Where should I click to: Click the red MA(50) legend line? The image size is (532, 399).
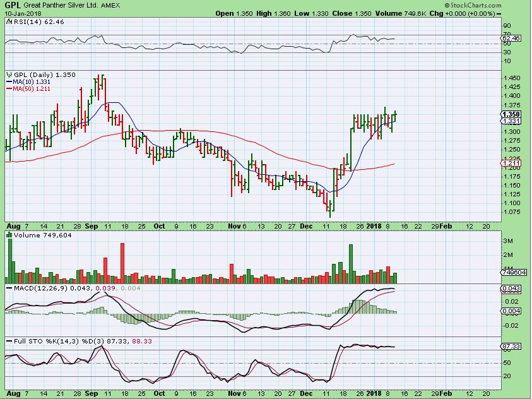pyautogui.click(x=8, y=89)
